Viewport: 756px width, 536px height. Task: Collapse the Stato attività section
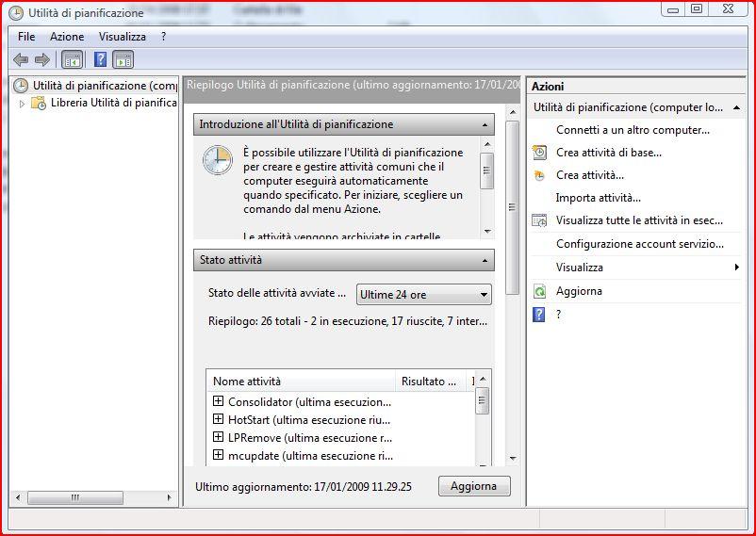pos(485,260)
